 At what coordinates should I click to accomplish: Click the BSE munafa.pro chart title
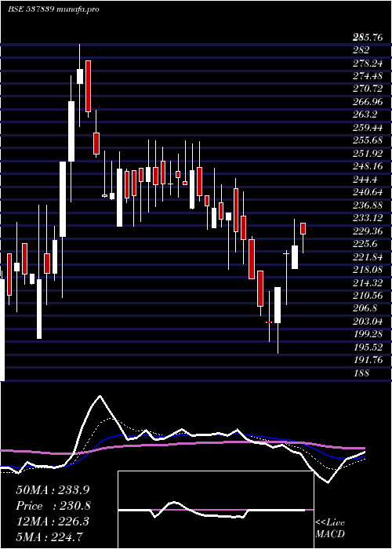(53, 9)
